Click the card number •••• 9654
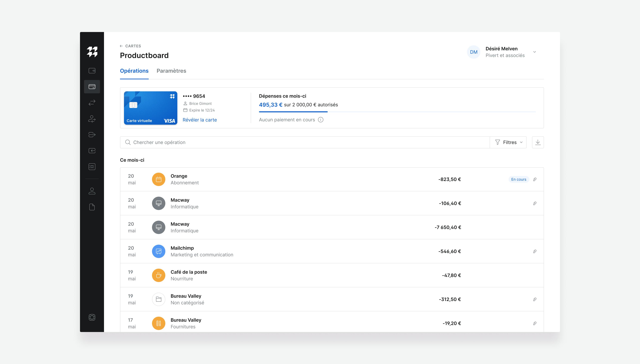 [194, 96]
